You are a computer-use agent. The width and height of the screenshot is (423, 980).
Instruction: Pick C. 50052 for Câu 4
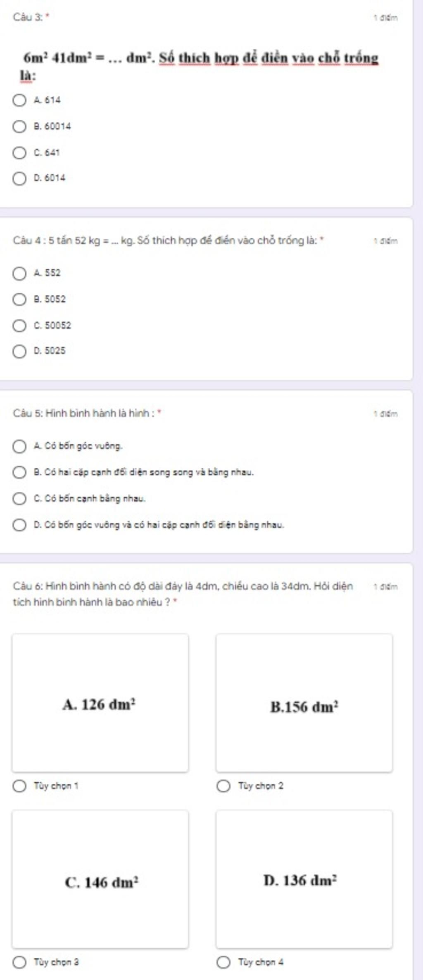point(19,326)
